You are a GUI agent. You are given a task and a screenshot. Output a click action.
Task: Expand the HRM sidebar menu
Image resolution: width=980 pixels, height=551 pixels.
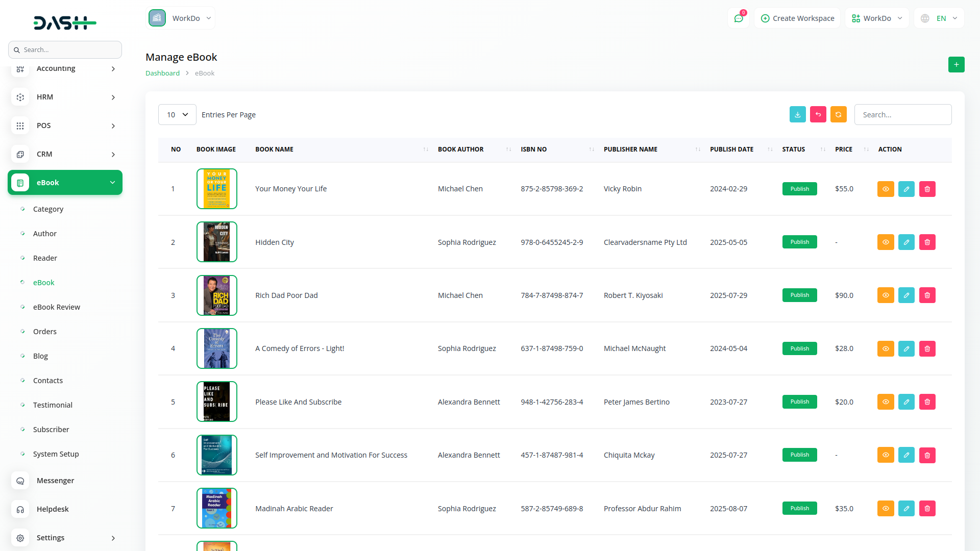pos(65,97)
